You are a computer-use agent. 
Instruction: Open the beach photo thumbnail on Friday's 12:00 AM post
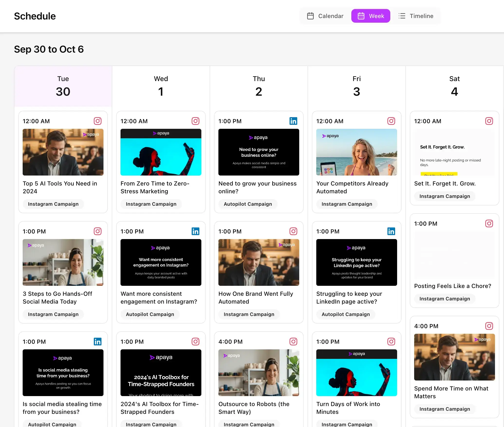356,152
